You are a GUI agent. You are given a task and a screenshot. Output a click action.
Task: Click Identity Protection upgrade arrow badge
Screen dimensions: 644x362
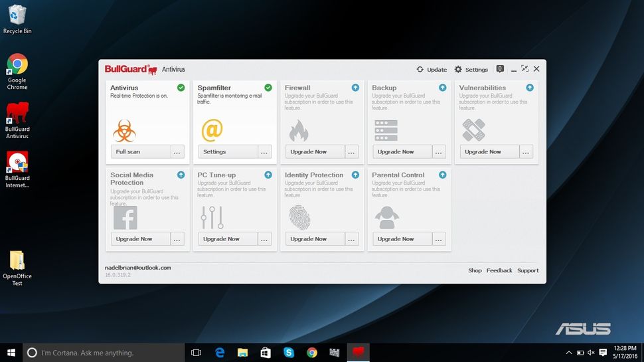point(355,175)
